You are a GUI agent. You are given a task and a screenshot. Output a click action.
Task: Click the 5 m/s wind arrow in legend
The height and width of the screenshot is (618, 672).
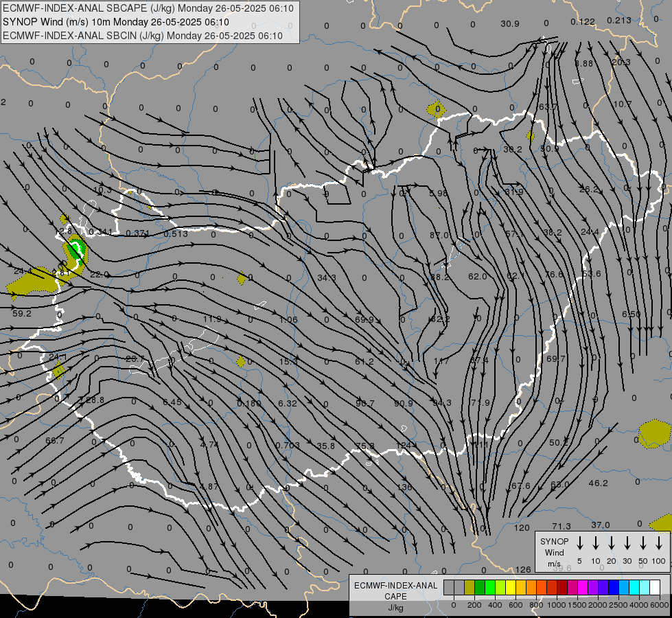click(579, 543)
